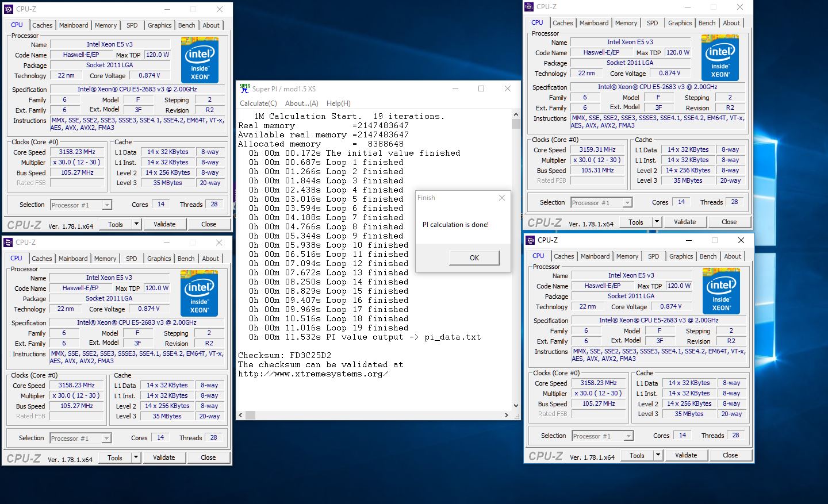Open the Calculate(C) menu in Super PI
Screen dimensions: 828x504
[x=258, y=103]
